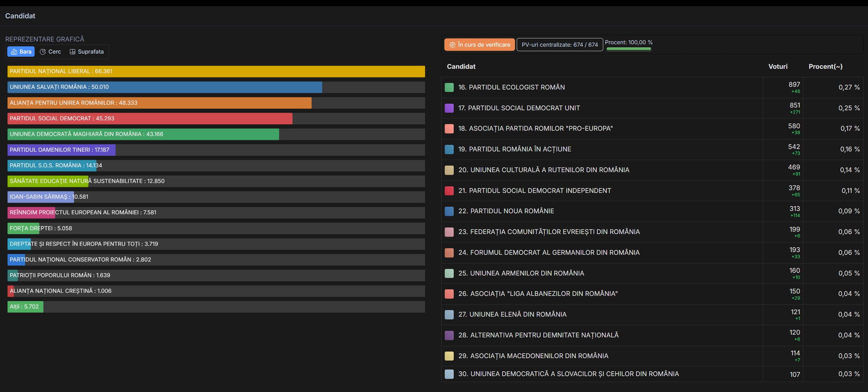Sort table by Voturi column header
Screen dimensions: 868x392
pyautogui.click(x=778, y=67)
